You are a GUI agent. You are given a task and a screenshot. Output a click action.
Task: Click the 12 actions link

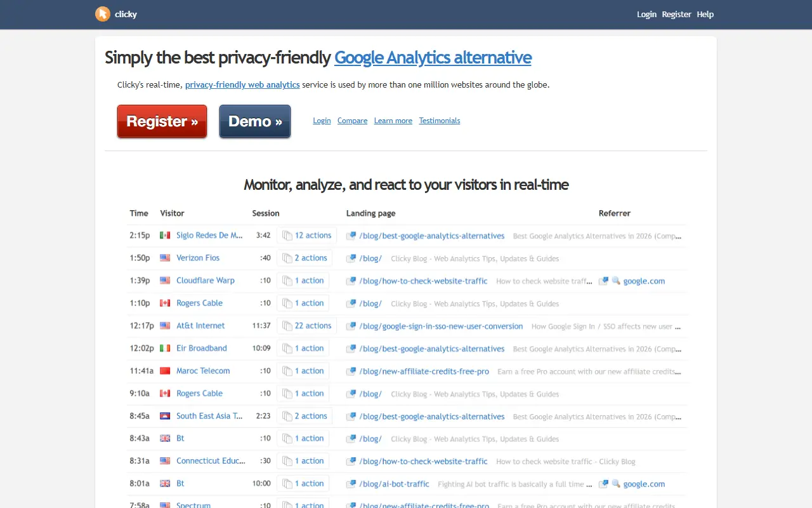(x=313, y=235)
